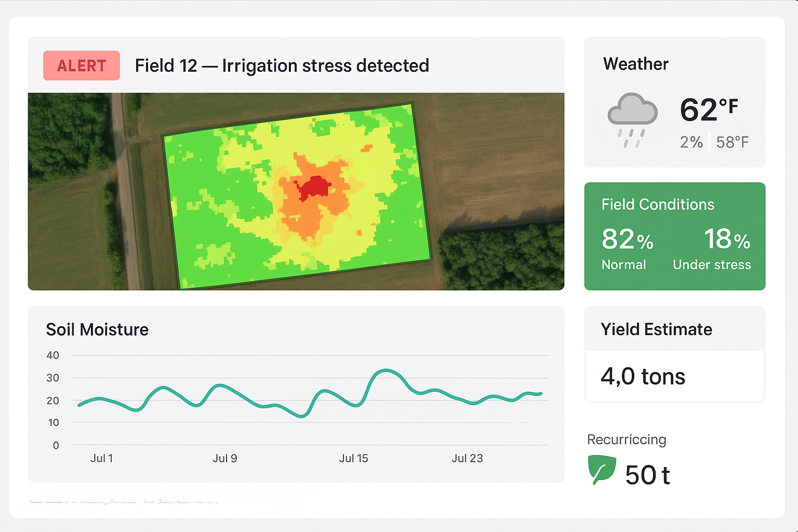The height and width of the screenshot is (532, 798).
Task: Open the Weather card heading
Action: [x=635, y=64]
